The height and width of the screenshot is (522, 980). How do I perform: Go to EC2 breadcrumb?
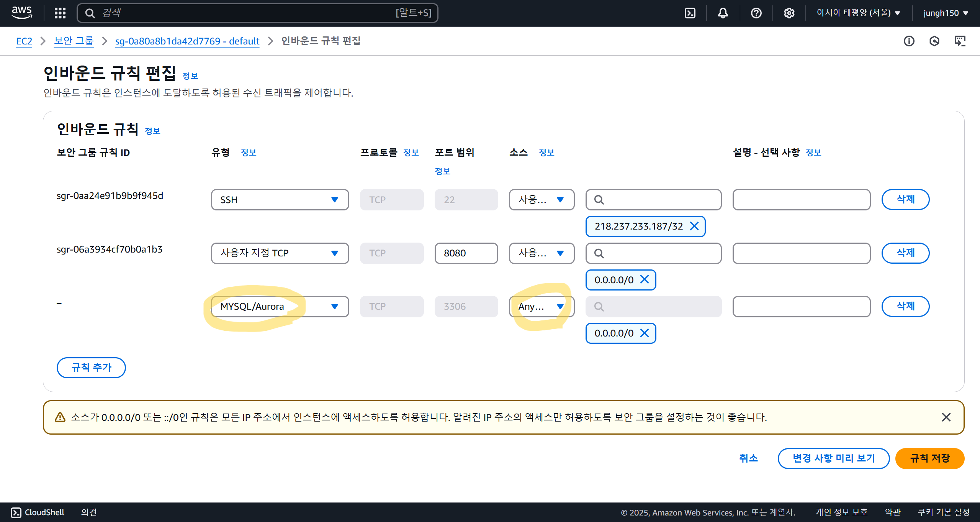tap(24, 41)
